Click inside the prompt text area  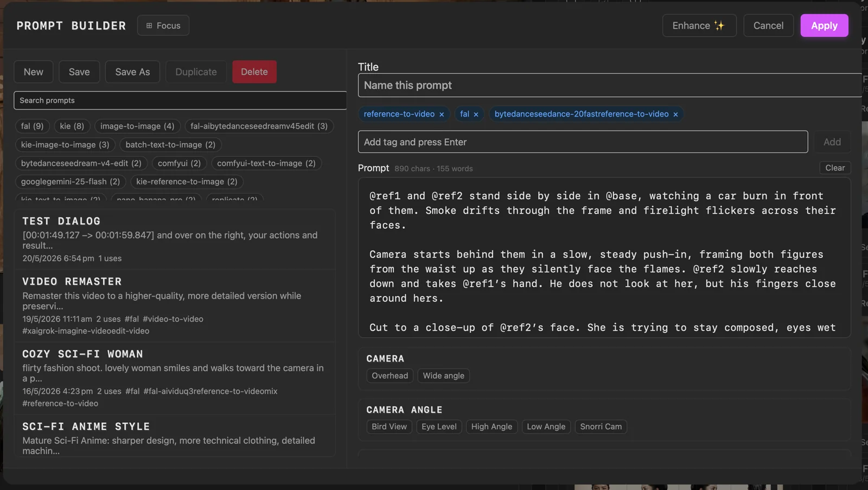point(604,257)
